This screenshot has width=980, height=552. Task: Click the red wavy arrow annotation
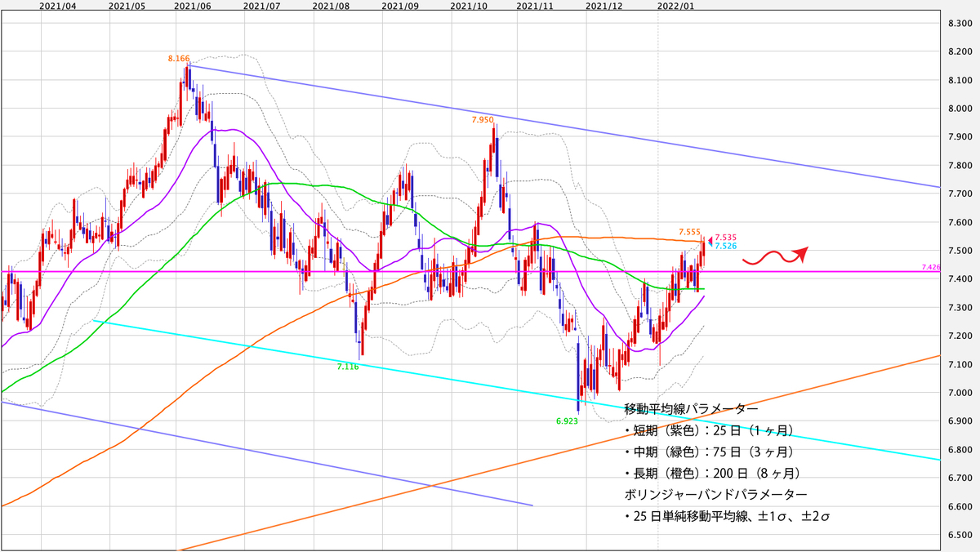(x=774, y=256)
